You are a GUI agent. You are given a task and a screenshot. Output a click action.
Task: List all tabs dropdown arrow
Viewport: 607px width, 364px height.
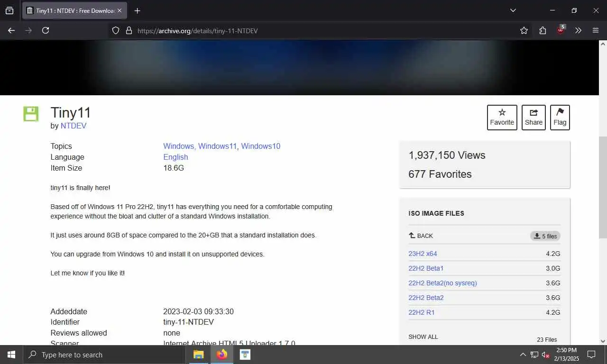click(x=513, y=10)
